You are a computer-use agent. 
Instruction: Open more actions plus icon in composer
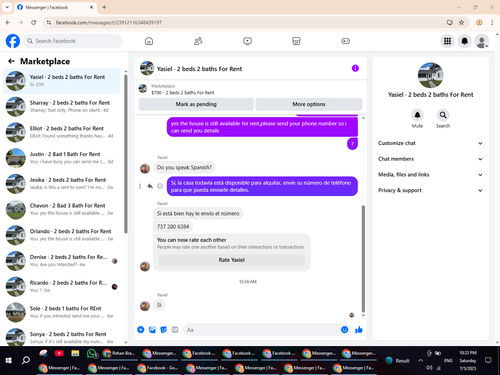[x=141, y=330]
